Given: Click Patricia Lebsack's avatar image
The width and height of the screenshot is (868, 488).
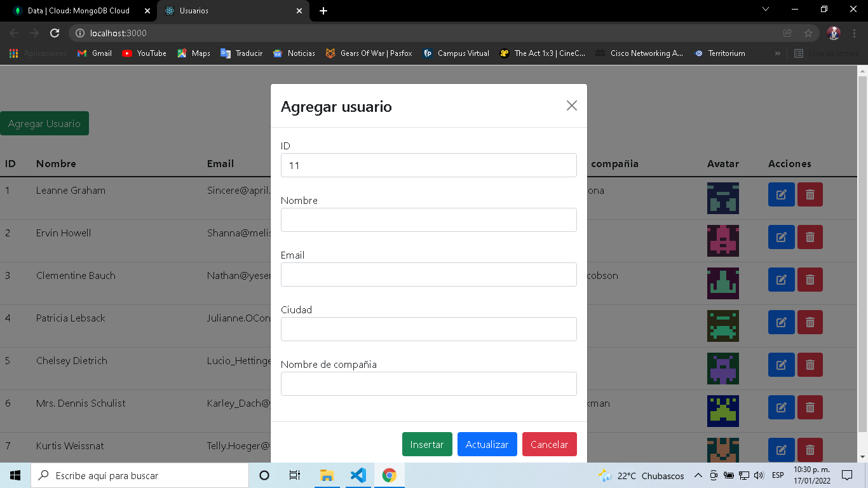Looking at the screenshot, I should [x=723, y=326].
